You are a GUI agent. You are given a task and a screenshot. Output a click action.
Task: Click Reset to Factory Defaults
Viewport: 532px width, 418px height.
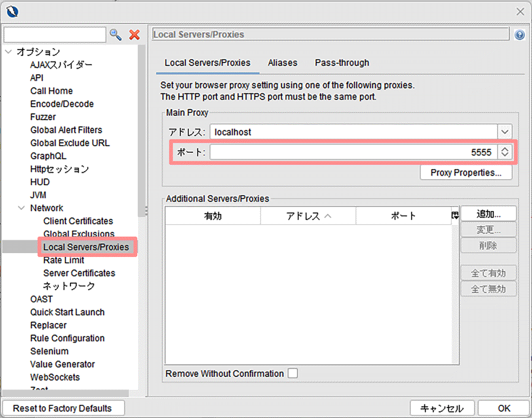click(x=62, y=408)
